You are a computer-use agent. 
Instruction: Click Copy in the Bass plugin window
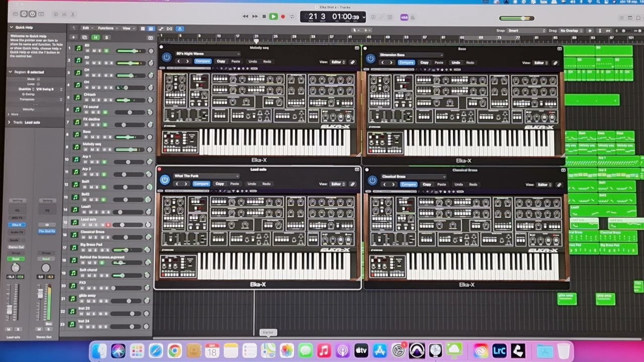[x=424, y=63]
